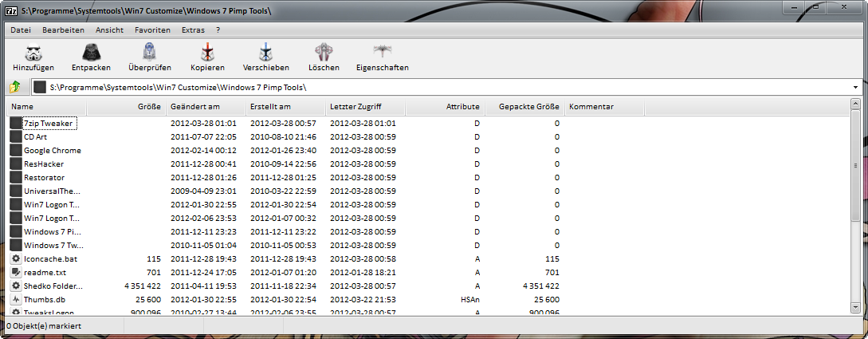The height and width of the screenshot is (339, 868).
Task: Open the ? help menu
Action: coord(218,30)
